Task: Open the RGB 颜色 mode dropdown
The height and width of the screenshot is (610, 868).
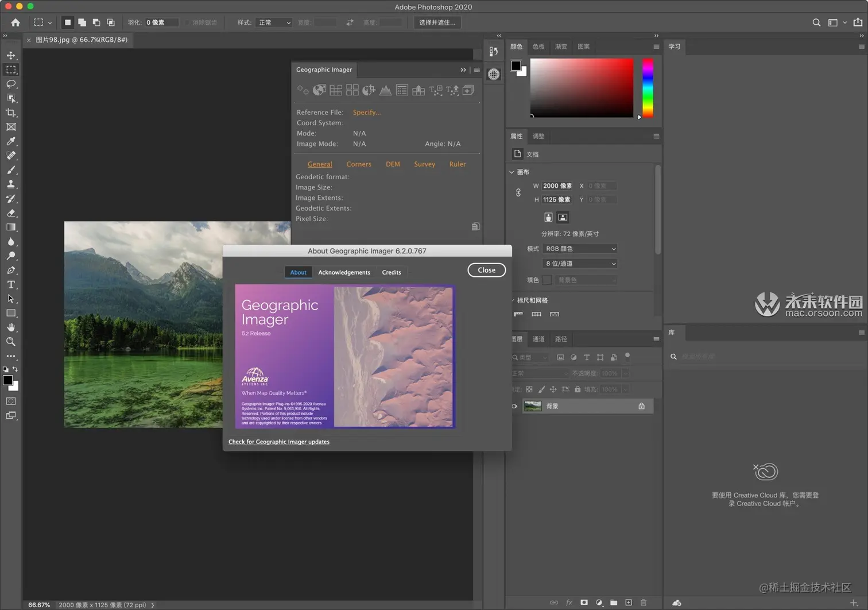Action: click(x=580, y=249)
